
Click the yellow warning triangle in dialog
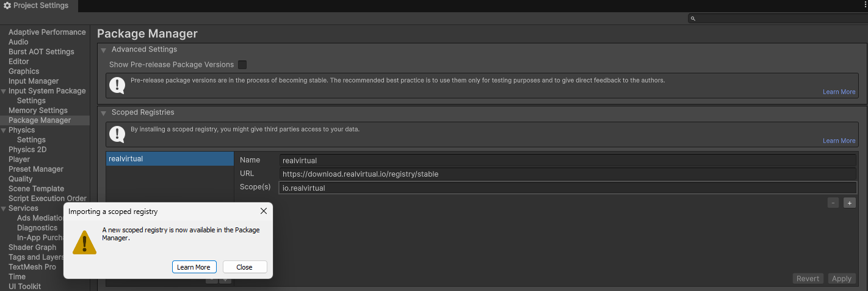84,241
